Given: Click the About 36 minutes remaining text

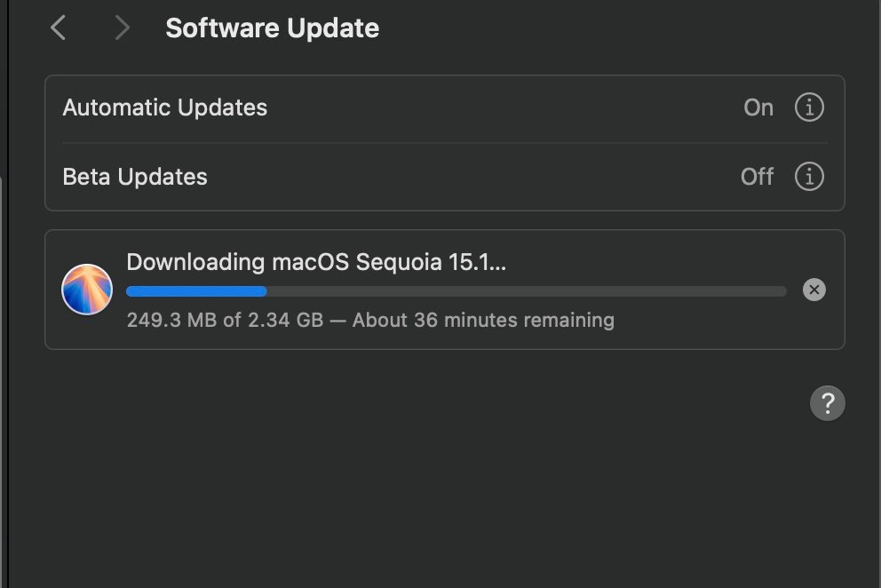Looking at the screenshot, I should tap(483, 320).
